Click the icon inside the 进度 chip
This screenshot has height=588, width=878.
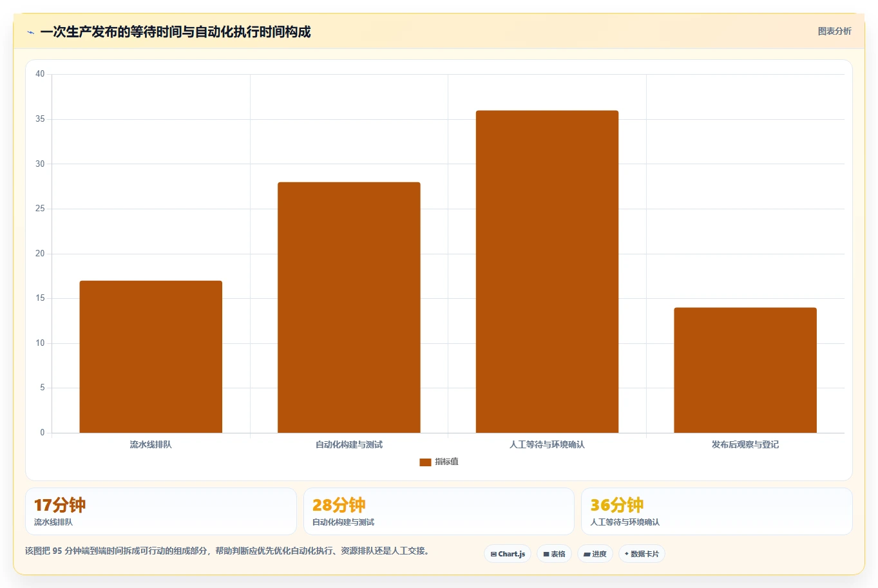point(587,554)
